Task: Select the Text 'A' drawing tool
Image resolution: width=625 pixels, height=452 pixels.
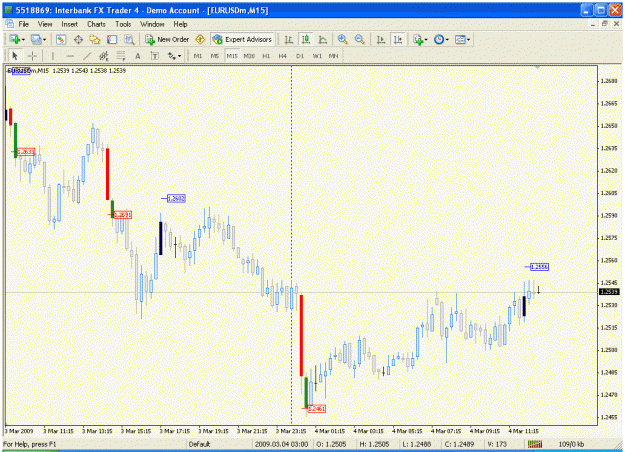Action: (x=138, y=56)
